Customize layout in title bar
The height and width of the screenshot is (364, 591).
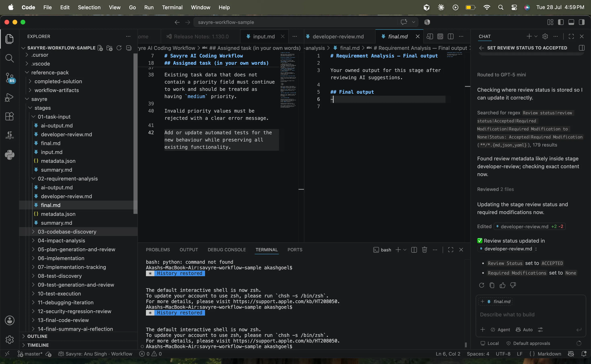(550, 22)
